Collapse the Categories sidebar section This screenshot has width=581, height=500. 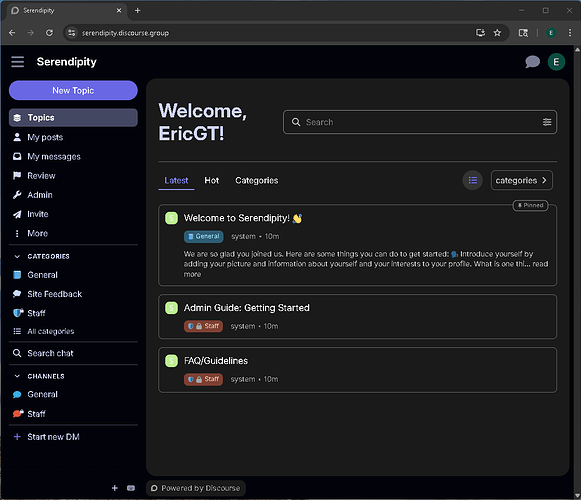click(x=17, y=256)
